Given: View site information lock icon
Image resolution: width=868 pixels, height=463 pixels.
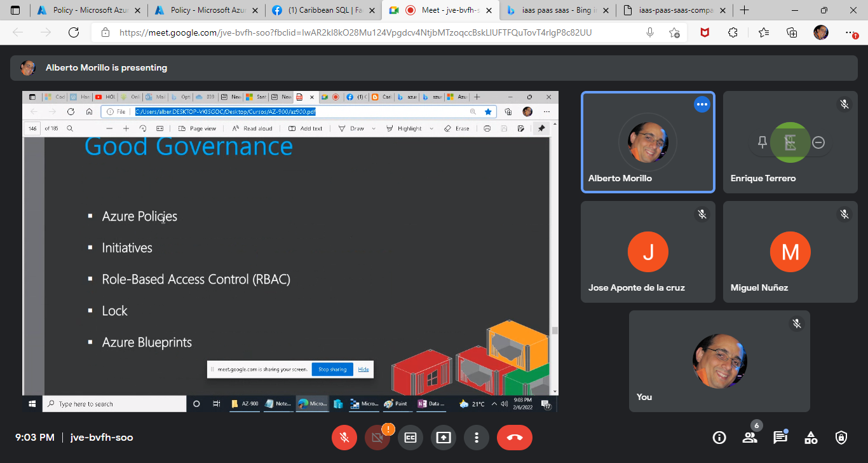Looking at the screenshot, I should coord(105,32).
